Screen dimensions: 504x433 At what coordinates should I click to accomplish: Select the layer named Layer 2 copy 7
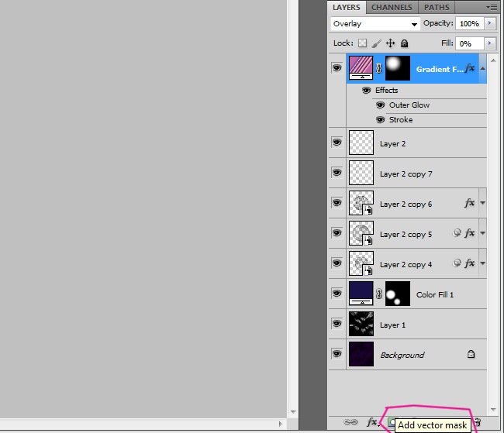[406, 174]
